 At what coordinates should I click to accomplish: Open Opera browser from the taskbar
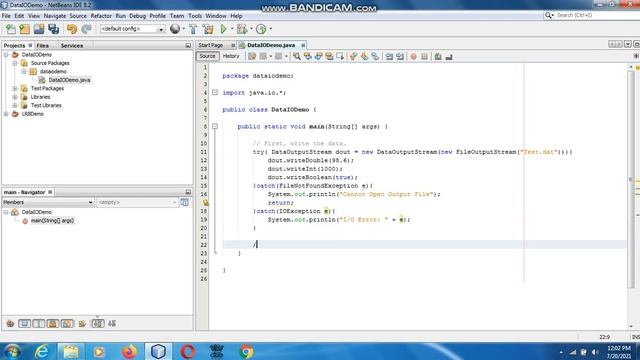(187, 351)
